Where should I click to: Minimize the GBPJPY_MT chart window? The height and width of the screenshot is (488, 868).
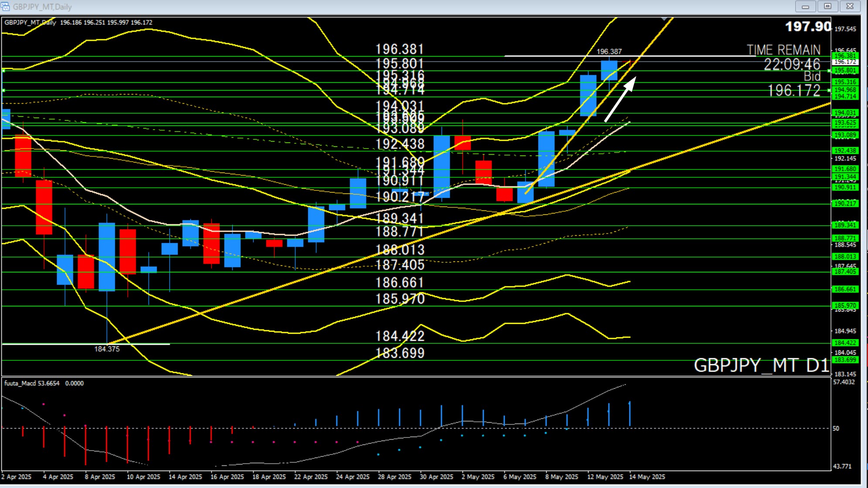click(805, 7)
